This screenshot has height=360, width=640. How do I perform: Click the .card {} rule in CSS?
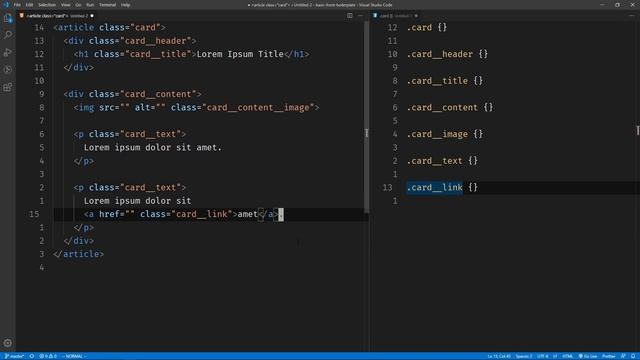click(x=427, y=27)
